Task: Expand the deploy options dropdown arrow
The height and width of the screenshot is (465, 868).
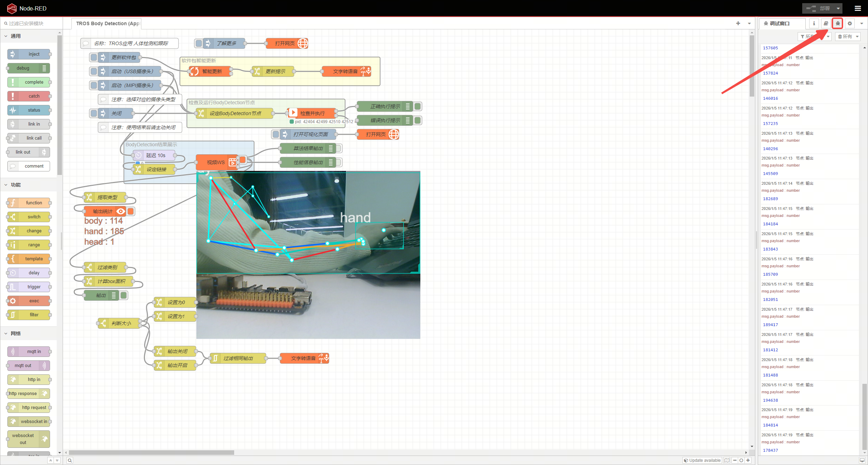Action: (838, 8)
